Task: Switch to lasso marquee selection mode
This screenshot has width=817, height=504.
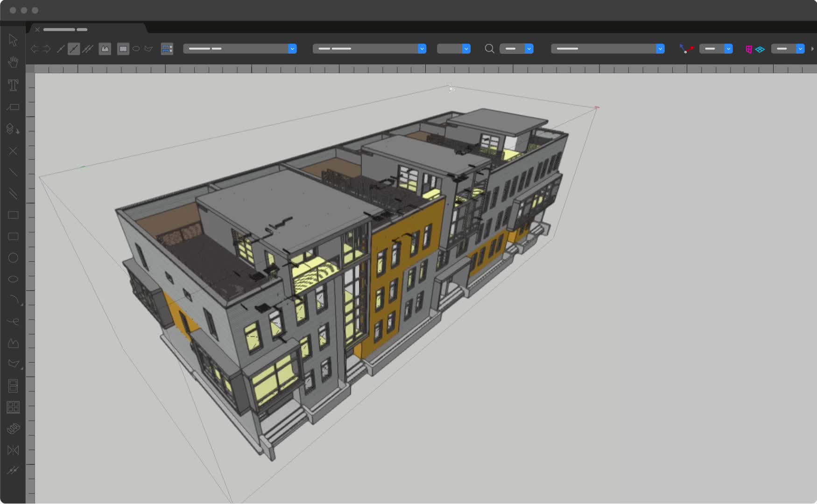Action: tap(148, 49)
